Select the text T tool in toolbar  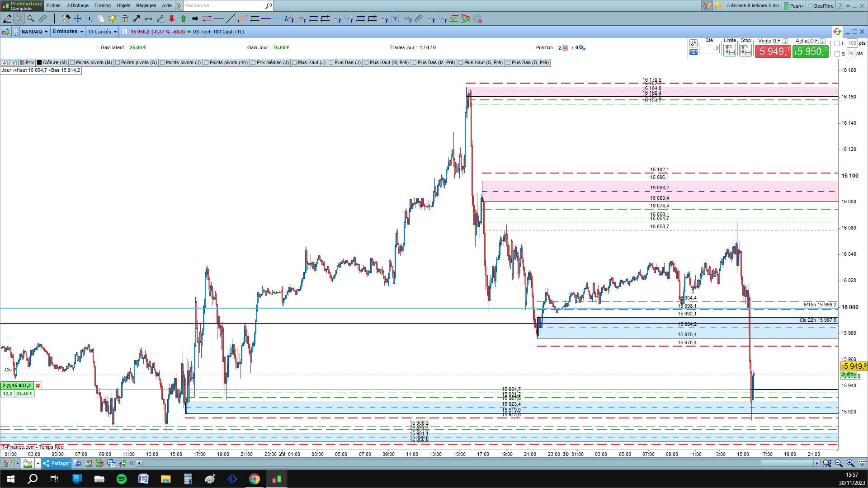pyautogui.click(x=90, y=19)
